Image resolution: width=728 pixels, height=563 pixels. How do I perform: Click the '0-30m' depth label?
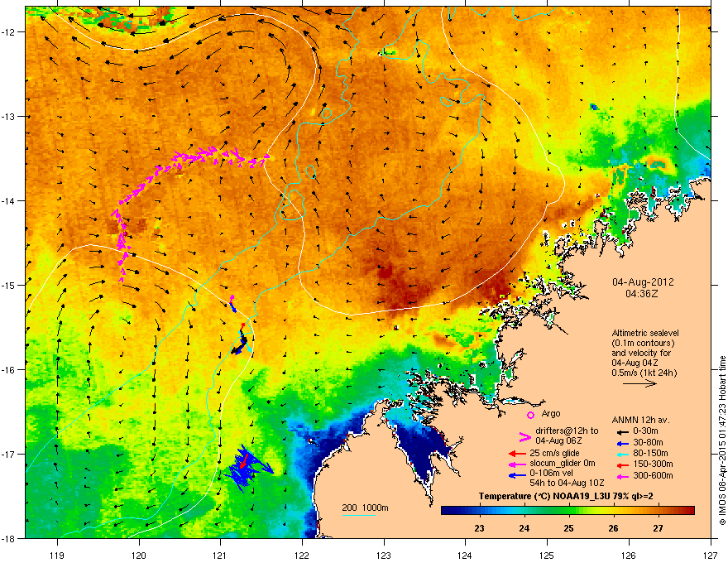645,431
